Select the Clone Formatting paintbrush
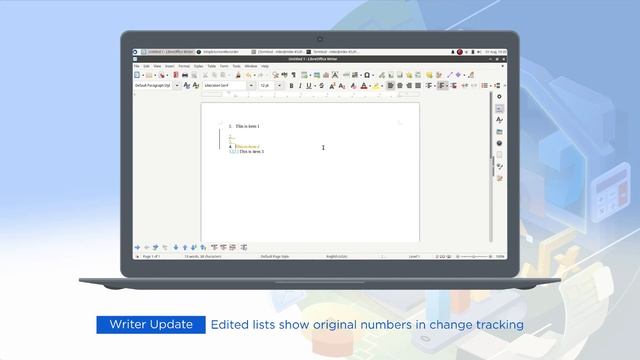Image resolution: width=640 pixels, height=360 pixels. pos(238,75)
